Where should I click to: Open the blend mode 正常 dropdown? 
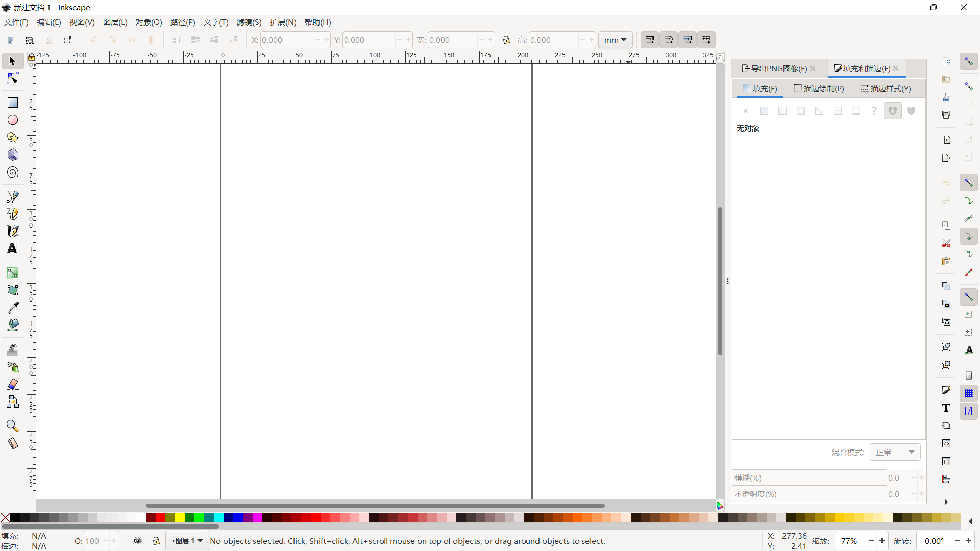click(895, 452)
